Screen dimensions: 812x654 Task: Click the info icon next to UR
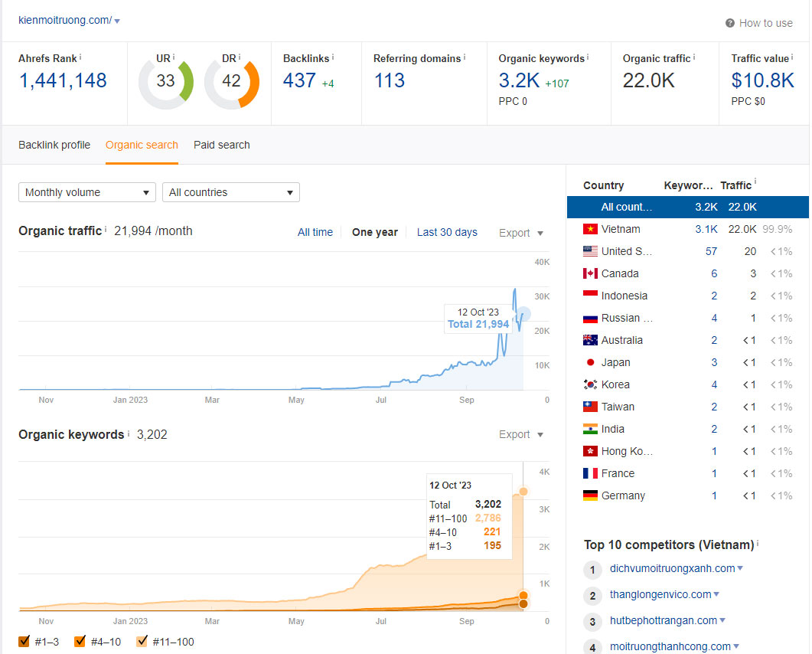click(174, 57)
